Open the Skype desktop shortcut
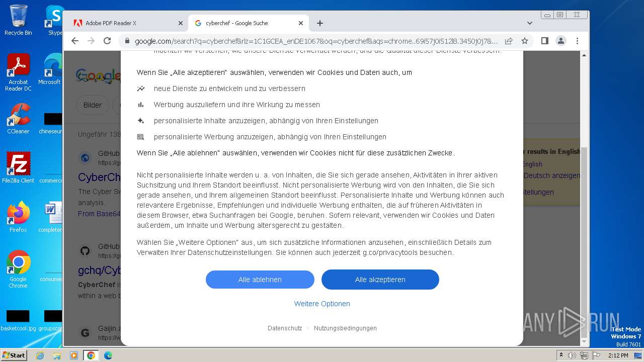This screenshot has width=644, height=362. click(55, 20)
